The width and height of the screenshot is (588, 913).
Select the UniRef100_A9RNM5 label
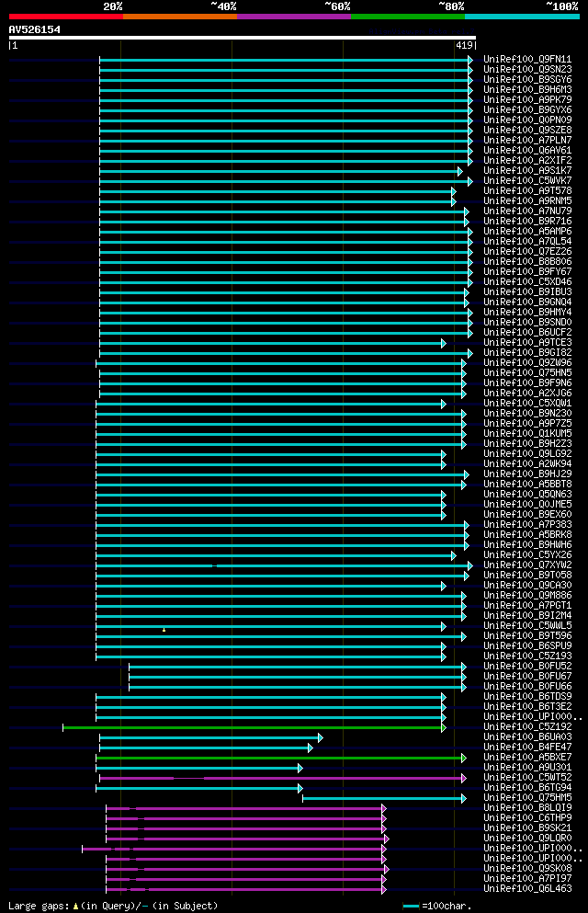pyautogui.click(x=527, y=200)
